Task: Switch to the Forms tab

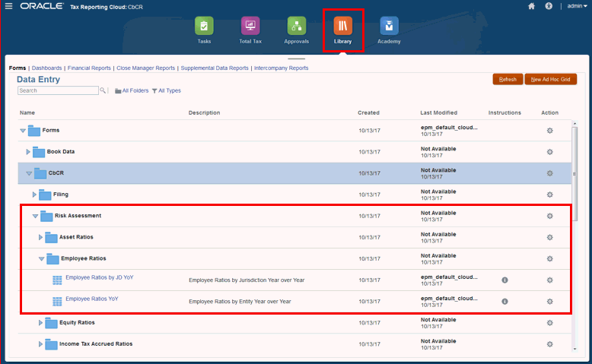Action: pos(18,68)
